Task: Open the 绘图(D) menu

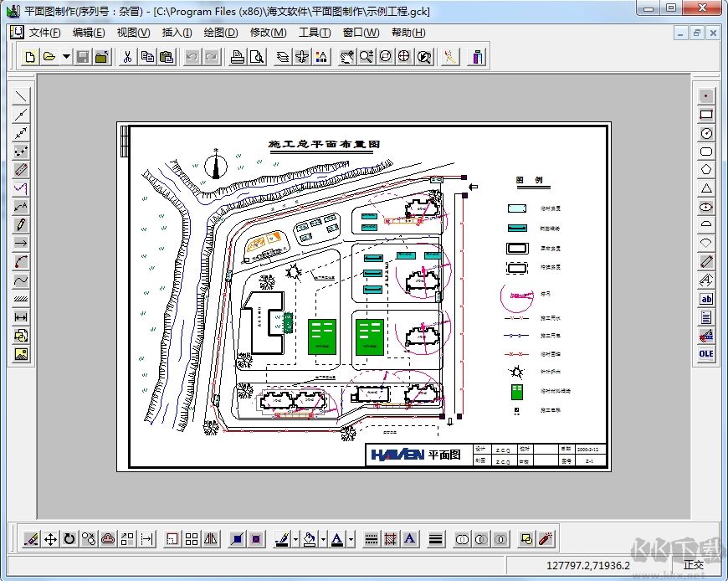Action: pos(220,33)
